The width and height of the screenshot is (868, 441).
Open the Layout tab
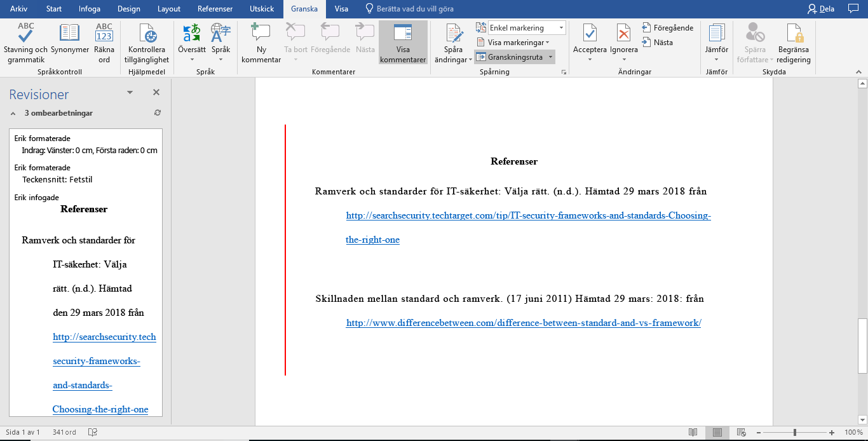[x=169, y=9]
